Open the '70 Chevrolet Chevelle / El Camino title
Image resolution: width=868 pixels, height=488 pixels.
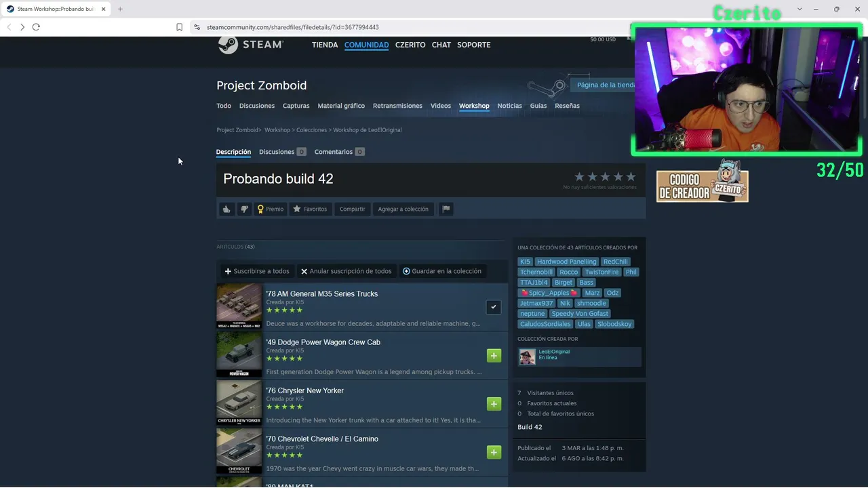coord(322,439)
